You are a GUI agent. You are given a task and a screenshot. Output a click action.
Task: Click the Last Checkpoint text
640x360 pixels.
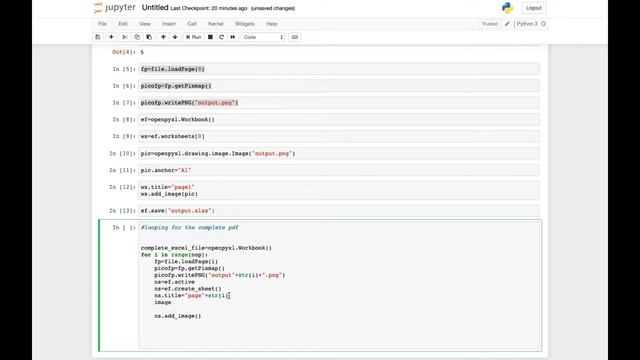click(209, 8)
